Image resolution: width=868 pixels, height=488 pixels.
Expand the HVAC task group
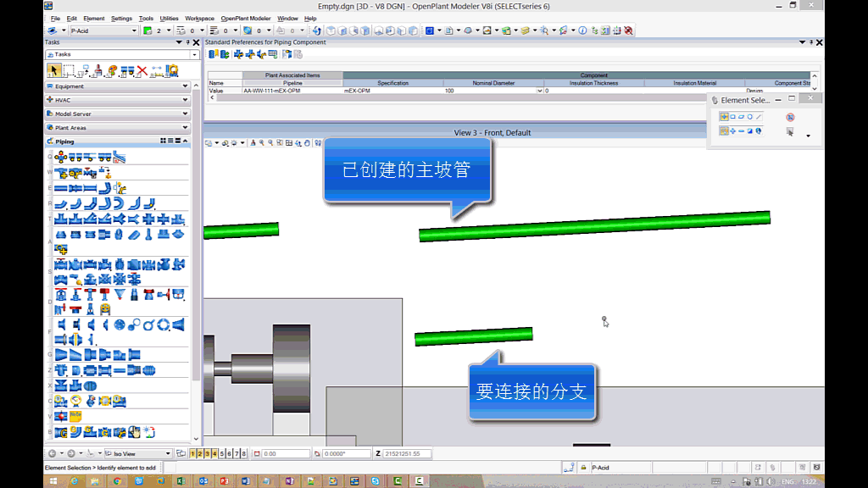point(118,100)
